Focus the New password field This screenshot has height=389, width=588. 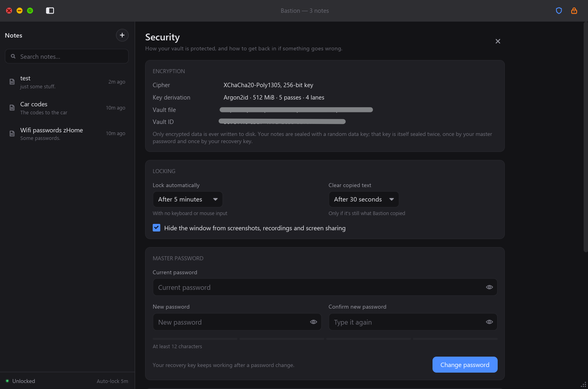coord(237,322)
